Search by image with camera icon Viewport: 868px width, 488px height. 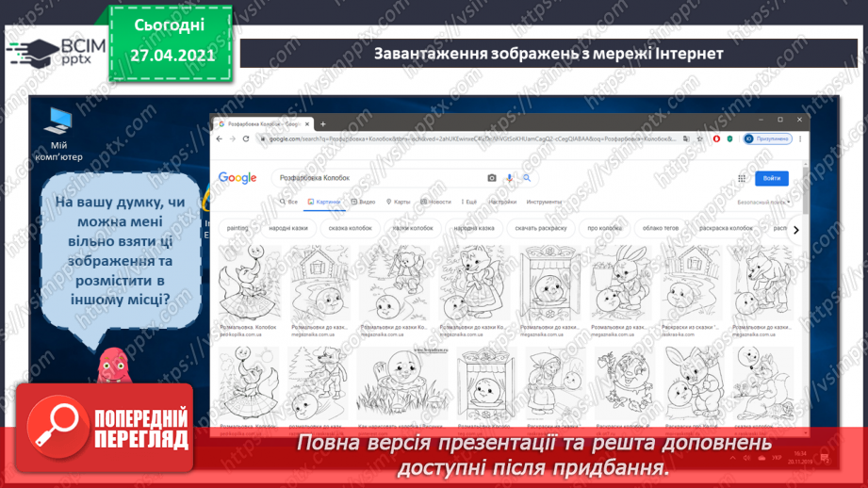[x=492, y=178]
